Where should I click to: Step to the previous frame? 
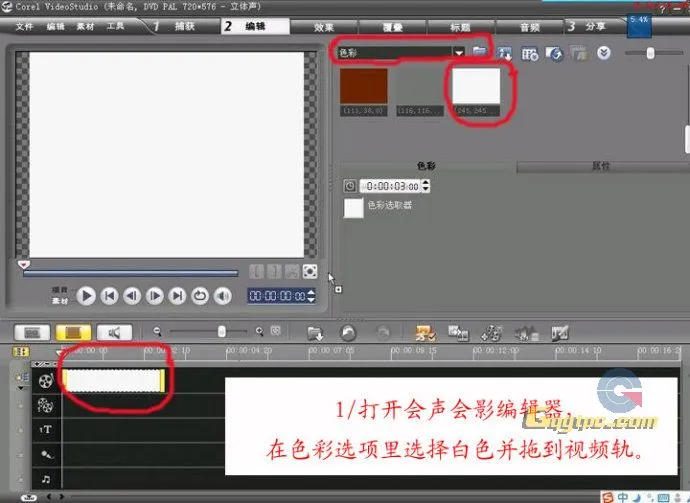(x=132, y=296)
